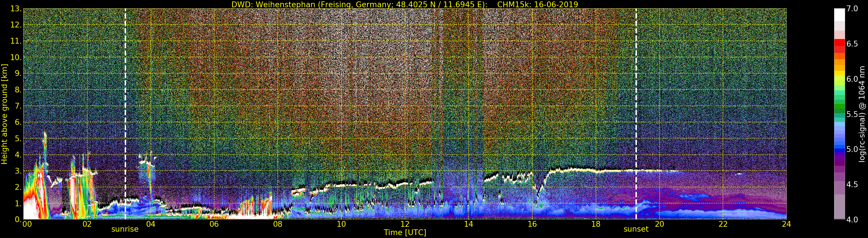Select the 18 tick on the time axis
Screen dimensions: 868x238
coord(596,224)
